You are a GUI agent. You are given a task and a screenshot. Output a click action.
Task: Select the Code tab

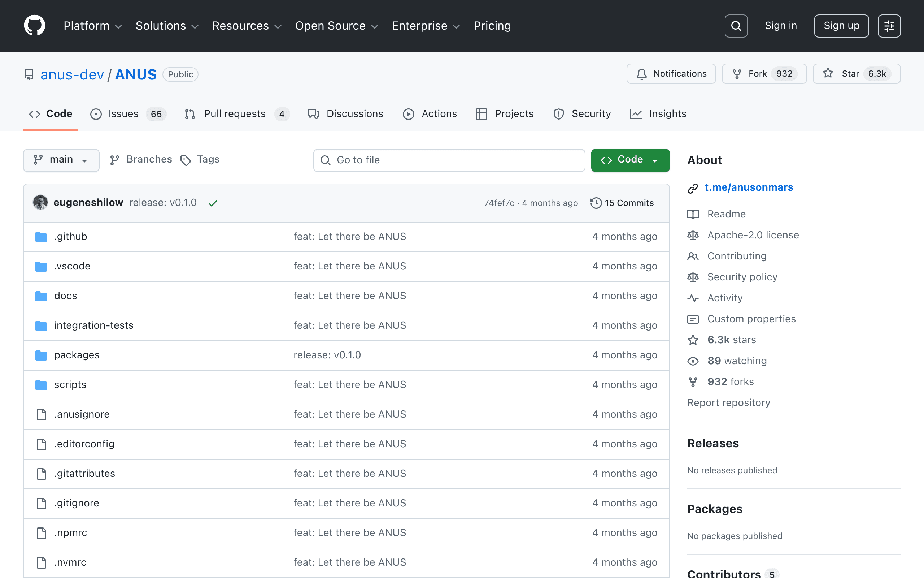(51, 114)
